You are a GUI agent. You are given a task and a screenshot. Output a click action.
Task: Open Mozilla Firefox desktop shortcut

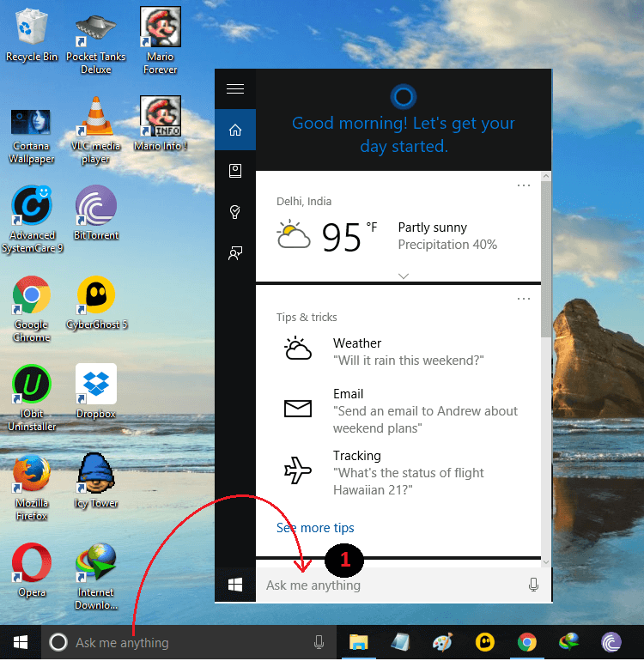(x=32, y=488)
